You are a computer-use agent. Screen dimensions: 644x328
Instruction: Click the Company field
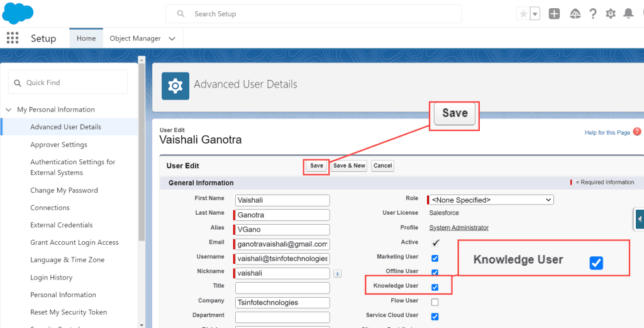coord(282,303)
